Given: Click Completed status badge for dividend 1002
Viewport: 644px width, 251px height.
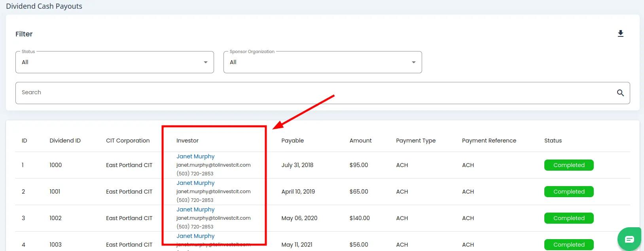Looking at the screenshot, I should click(568, 218).
